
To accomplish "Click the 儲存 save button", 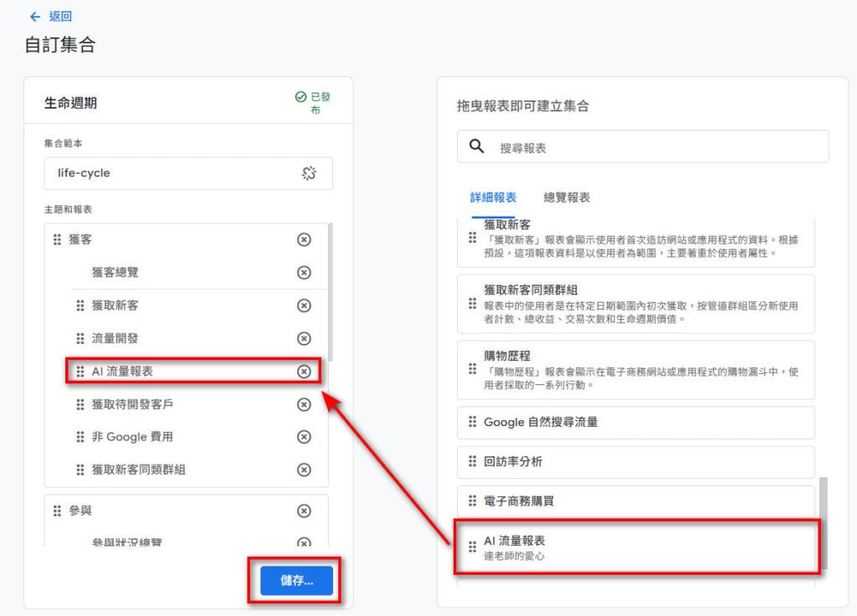I will [296, 581].
